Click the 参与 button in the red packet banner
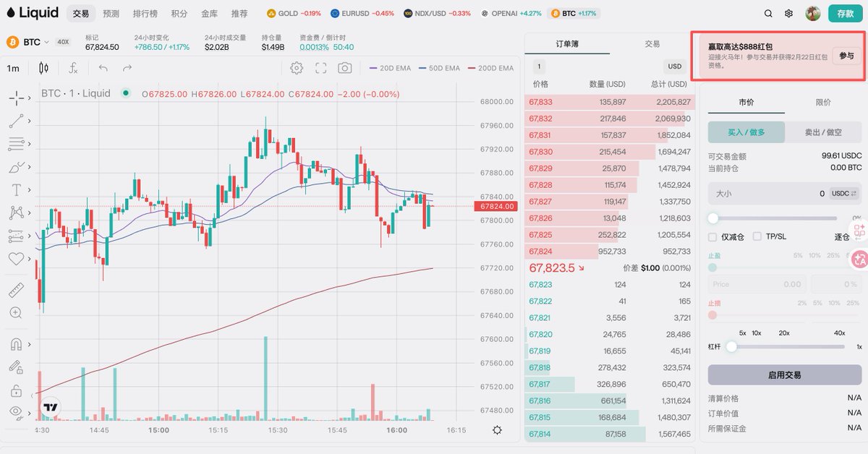868x454 pixels. [x=847, y=55]
